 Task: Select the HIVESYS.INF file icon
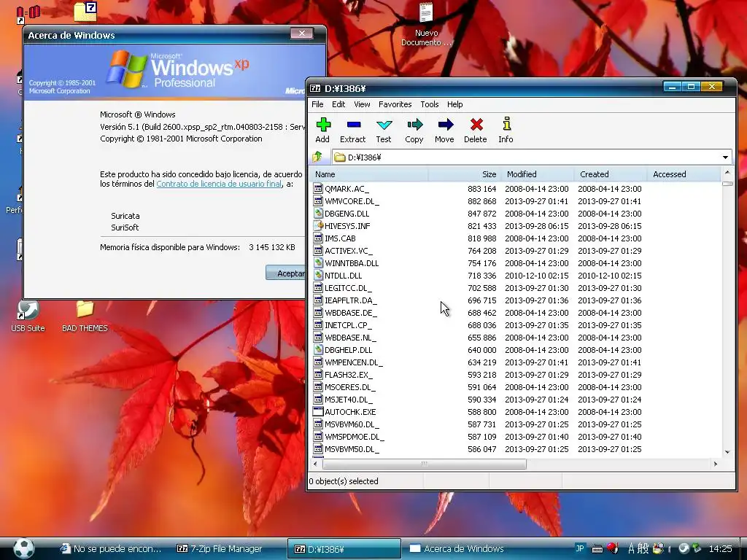pyautogui.click(x=318, y=226)
